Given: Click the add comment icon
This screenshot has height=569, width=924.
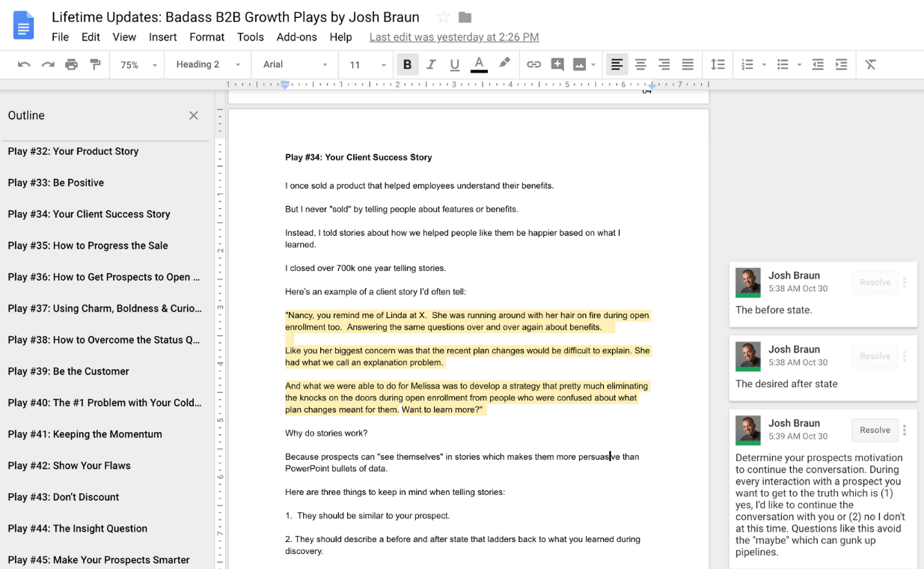Looking at the screenshot, I should point(557,64).
